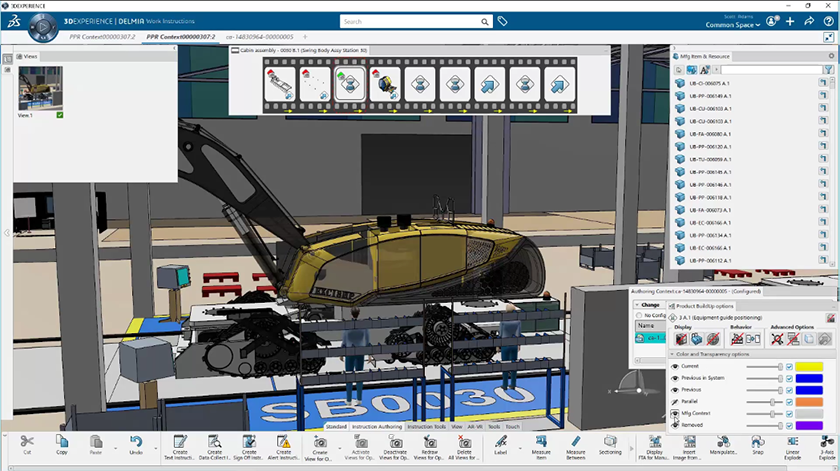Click the orange Parallel color swatch

(809, 402)
